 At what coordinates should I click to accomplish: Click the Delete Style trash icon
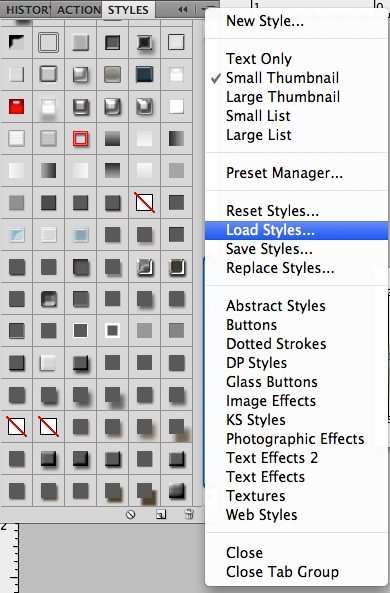(x=189, y=514)
